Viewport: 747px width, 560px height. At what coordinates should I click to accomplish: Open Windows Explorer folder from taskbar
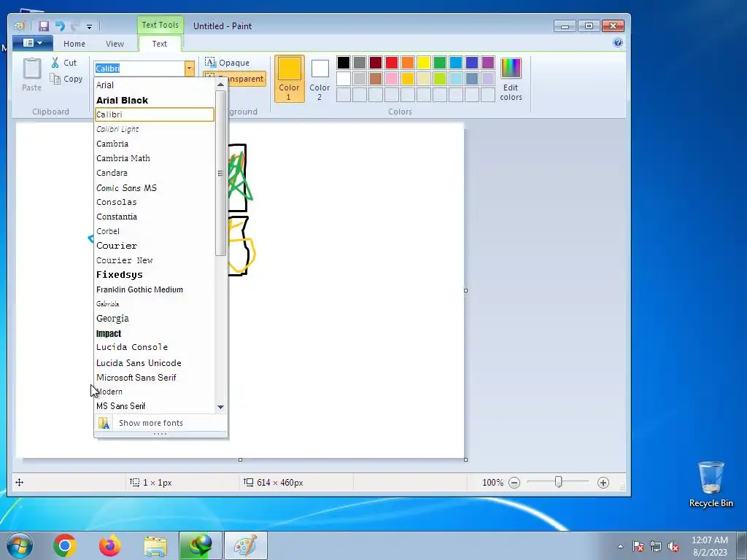click(x=155, y=546)
